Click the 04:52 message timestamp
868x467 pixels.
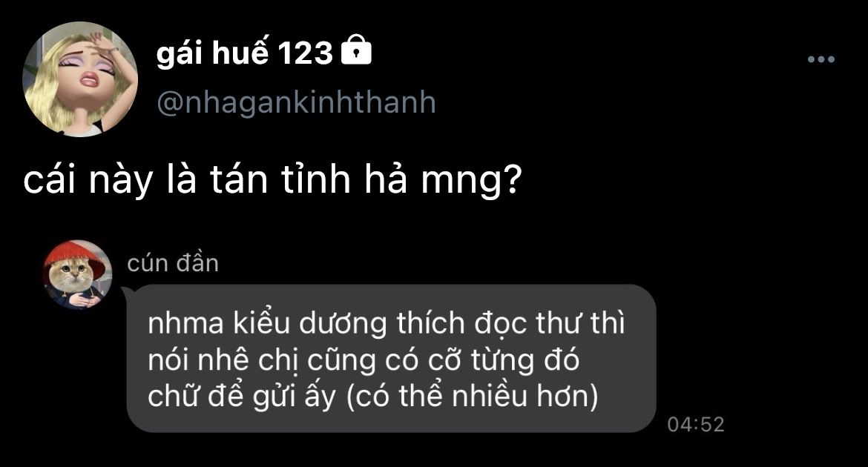pos(696,425)
